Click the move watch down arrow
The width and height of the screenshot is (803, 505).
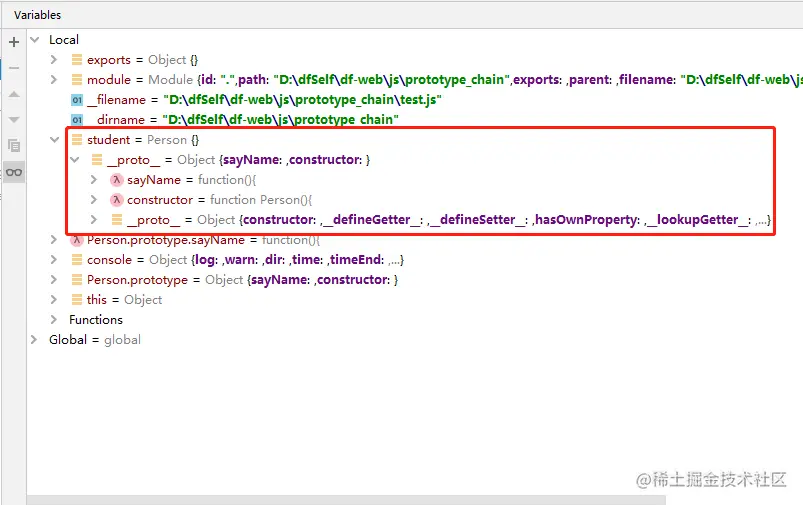14,120
